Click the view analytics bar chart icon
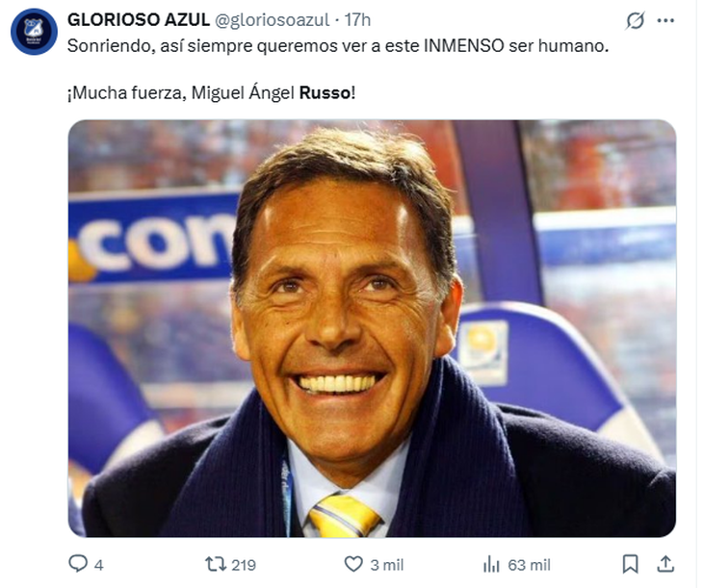The image size is (703, 588). coord(491,564)
